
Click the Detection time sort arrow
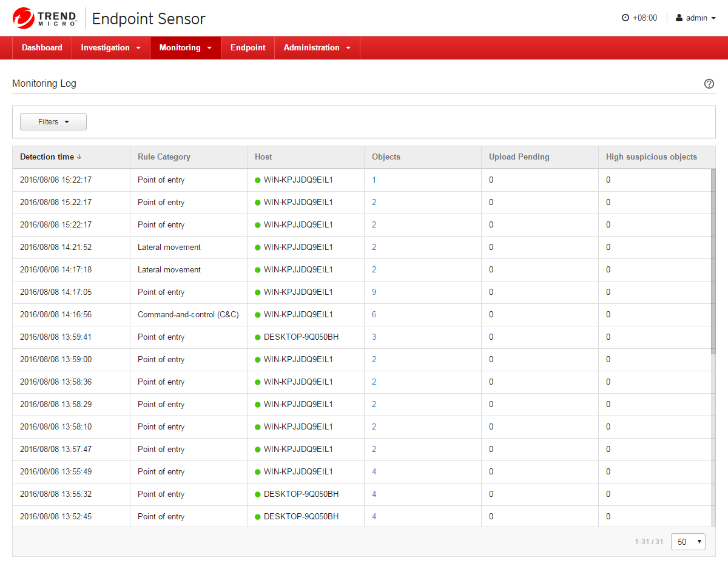coord(79,157)
